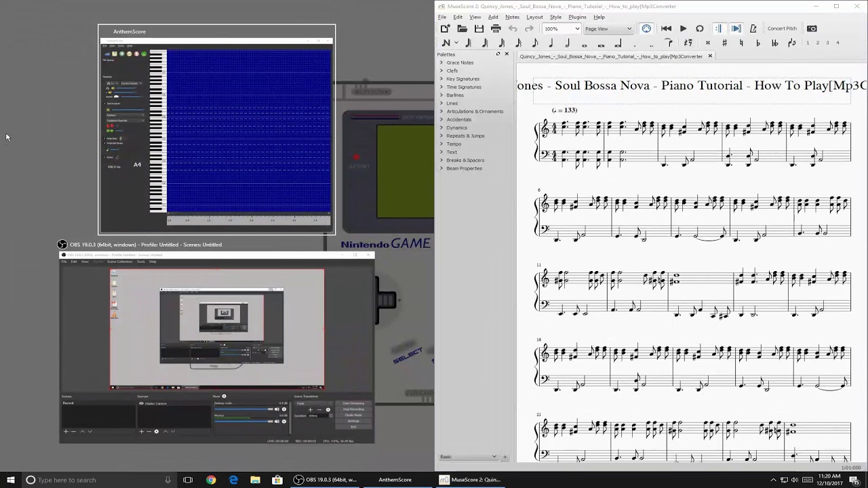The image size is (868, 488).
Task: Print the score using printer icon
Action: point(496,28)
